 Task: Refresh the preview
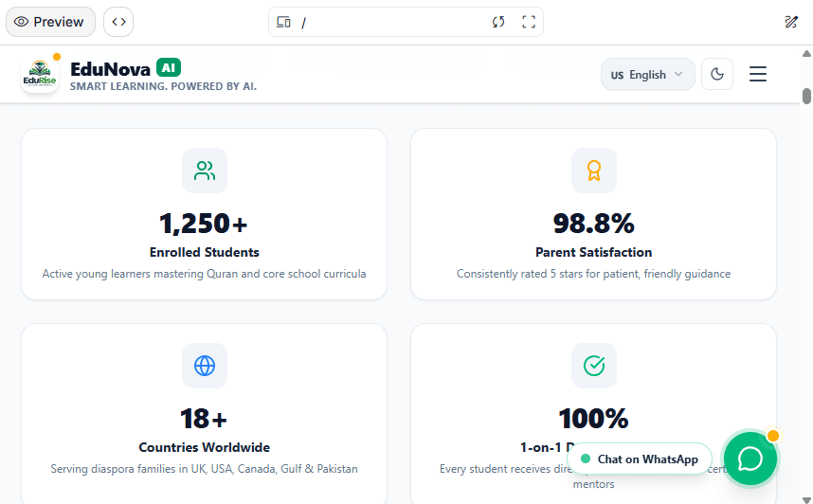coord(498,22)
